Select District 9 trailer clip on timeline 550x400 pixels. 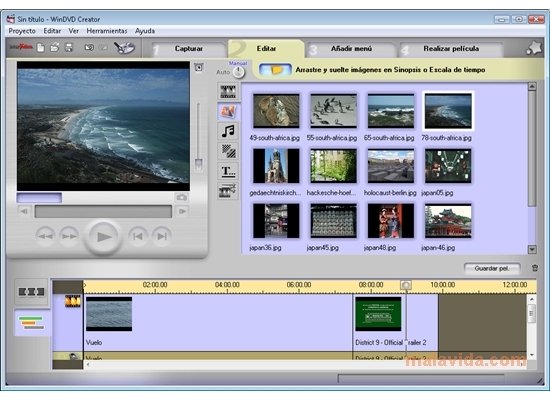tap(395, 322)
